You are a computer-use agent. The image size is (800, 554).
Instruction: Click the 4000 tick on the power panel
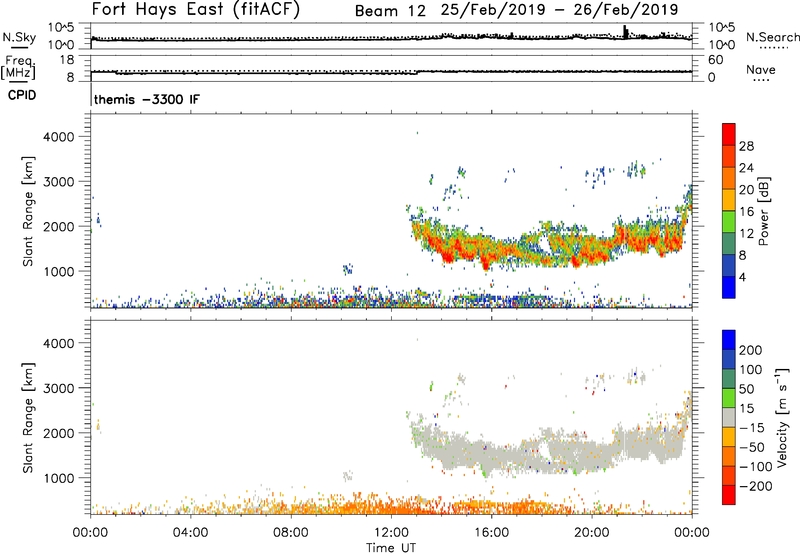tap(59, 137)
